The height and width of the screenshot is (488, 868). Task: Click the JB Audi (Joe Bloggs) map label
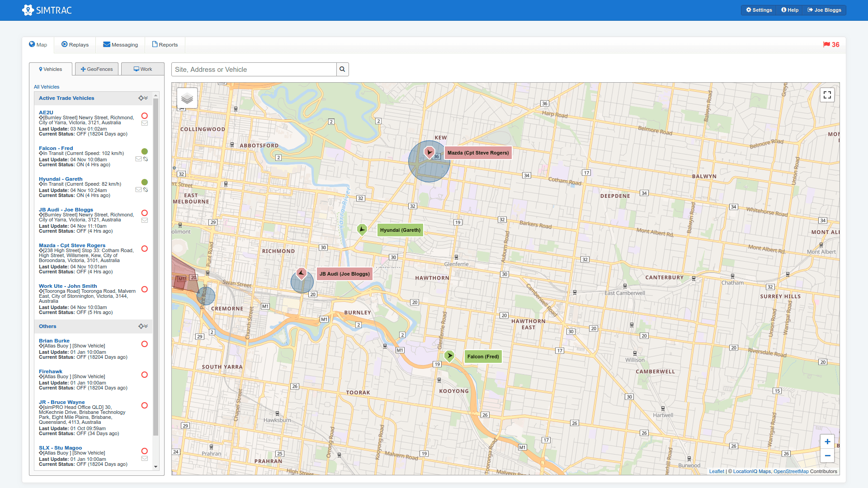(x=344, y=274)
